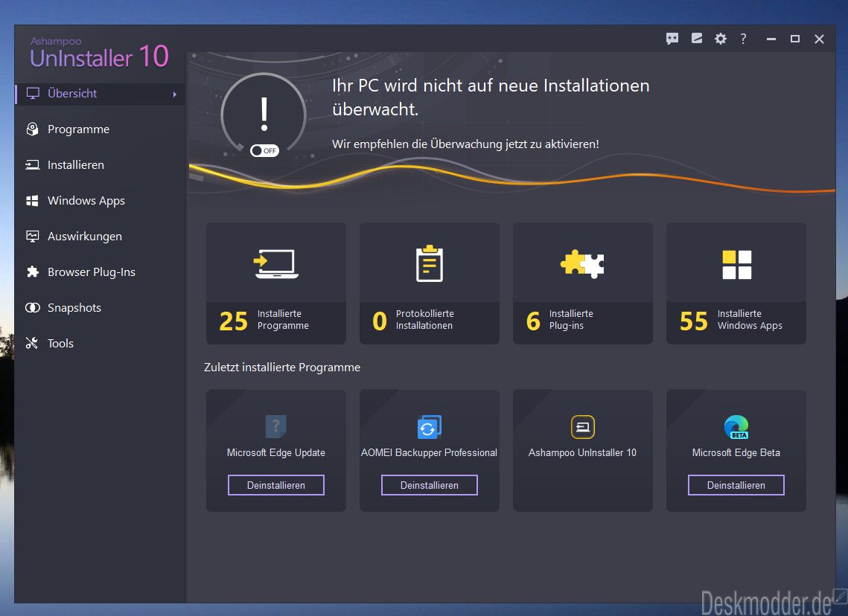Click 'Wir empfehlen die Überwachung jetzt zu aktivieren!' text
This screenshot has height=616, width=848.
(x=465, y=144)
